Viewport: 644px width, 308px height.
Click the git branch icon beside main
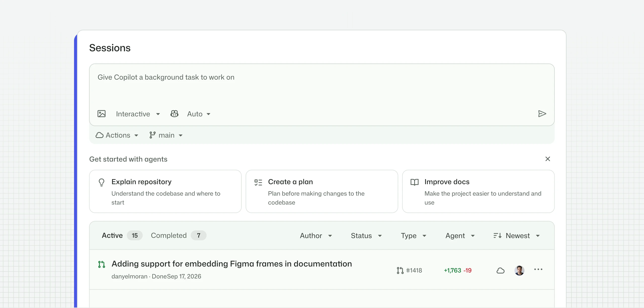tap(153, 135)
